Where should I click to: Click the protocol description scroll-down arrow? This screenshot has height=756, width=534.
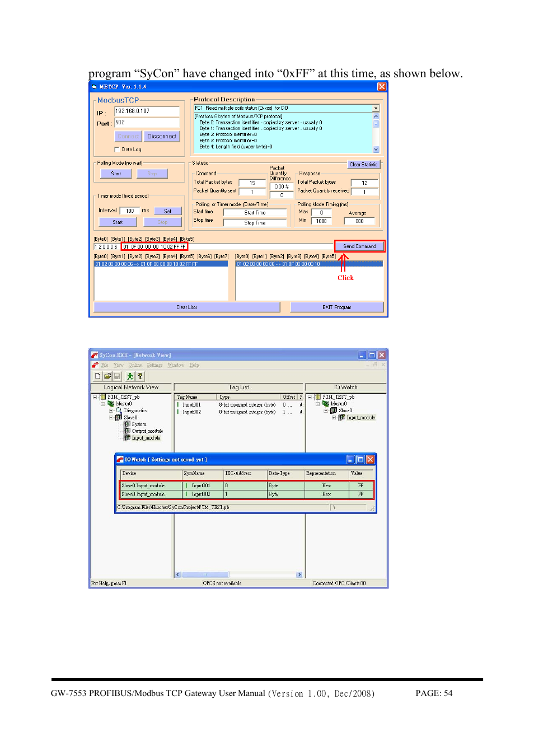(376, 150)
